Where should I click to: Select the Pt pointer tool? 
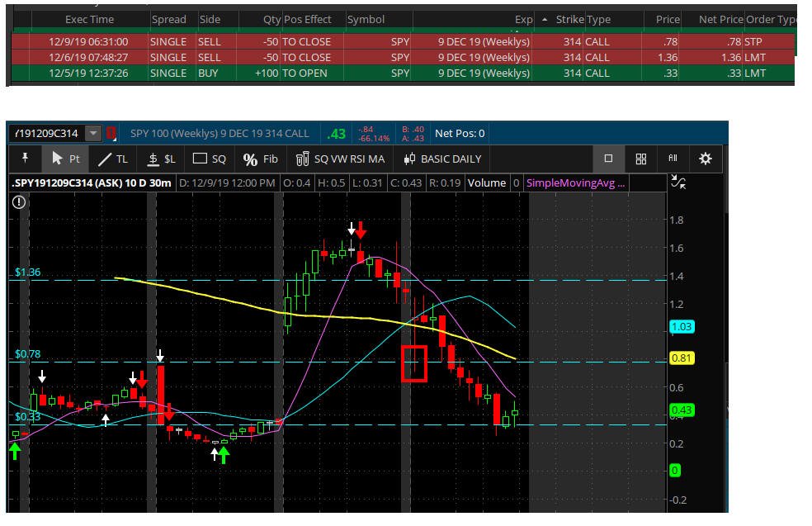66,159
